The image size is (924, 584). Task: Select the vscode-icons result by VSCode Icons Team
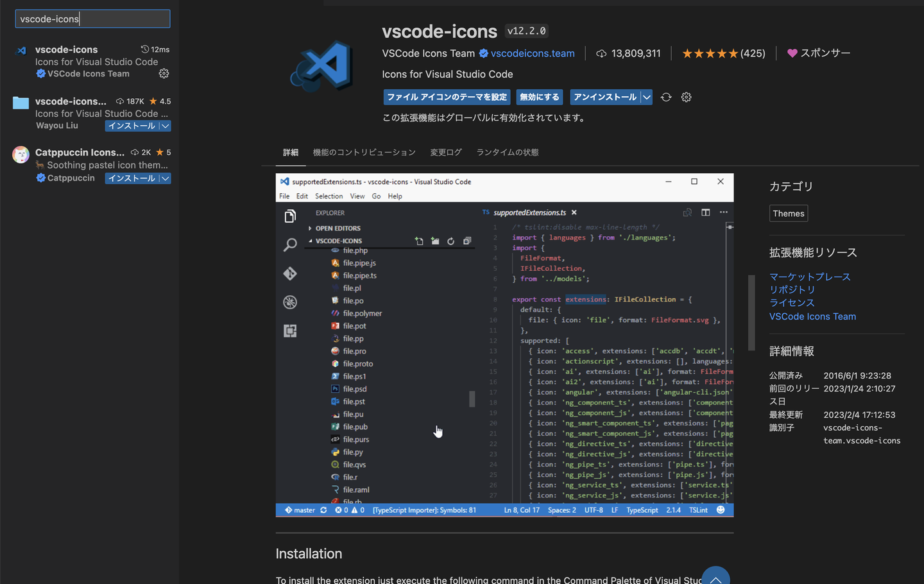tap(90, 62)
